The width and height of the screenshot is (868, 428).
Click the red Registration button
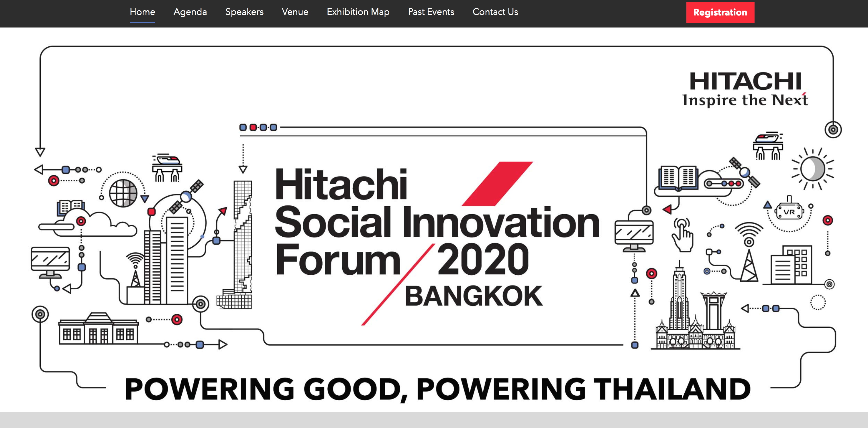[x=720, y=13]
